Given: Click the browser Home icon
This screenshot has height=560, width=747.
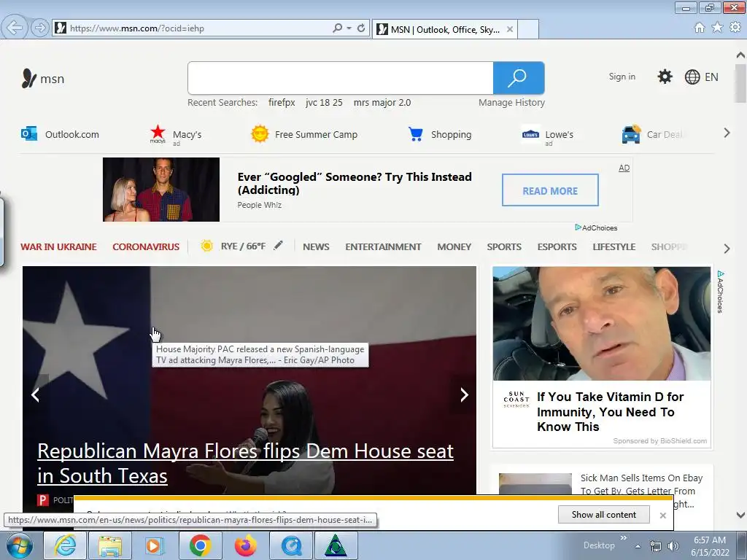Looking at the screenshot, I should (x=700, y=28).
